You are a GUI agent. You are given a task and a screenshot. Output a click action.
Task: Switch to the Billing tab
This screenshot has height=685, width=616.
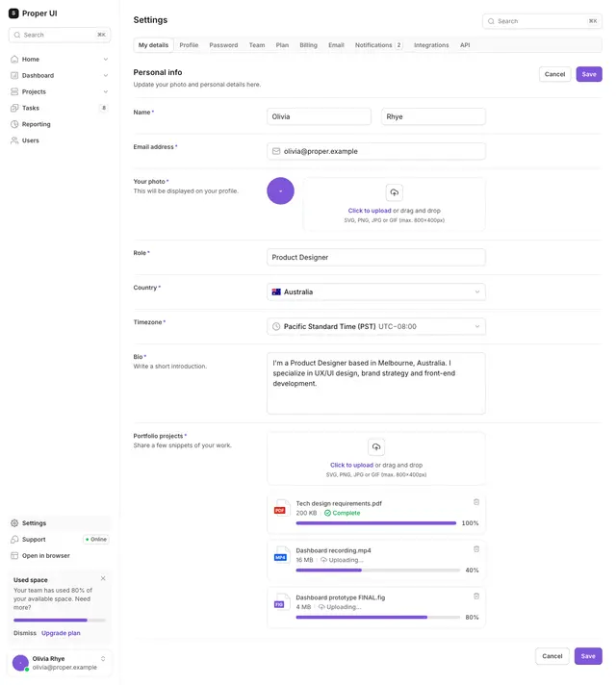pyautogui.click(x=308, y=45)
